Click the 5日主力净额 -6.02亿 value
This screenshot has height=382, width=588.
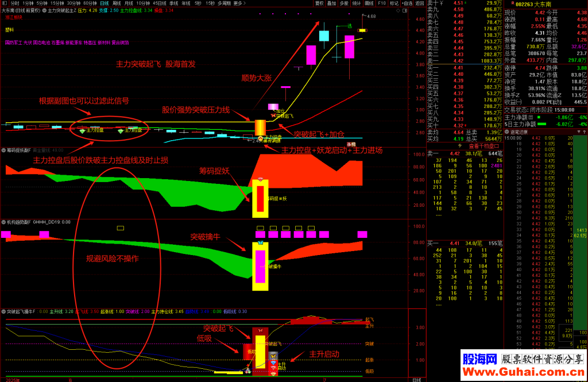click(564, 124)
